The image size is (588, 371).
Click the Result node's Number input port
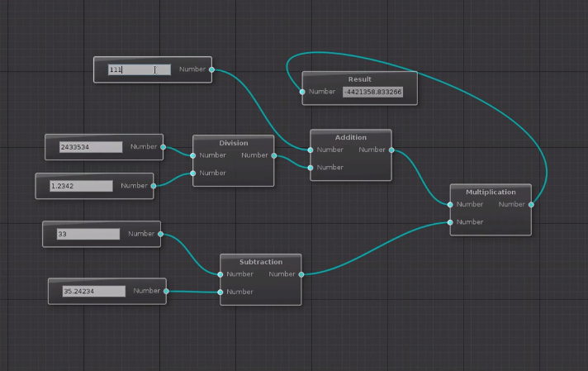pyautogui.click(x=302, y=92)
